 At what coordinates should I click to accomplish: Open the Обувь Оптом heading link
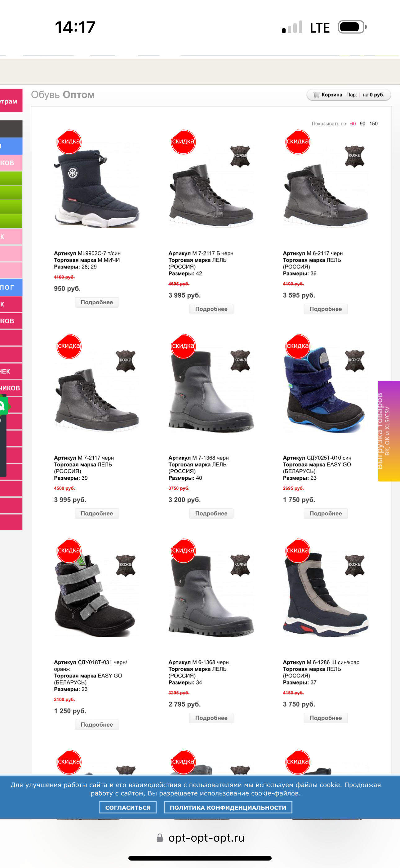[x=63, y=95]
